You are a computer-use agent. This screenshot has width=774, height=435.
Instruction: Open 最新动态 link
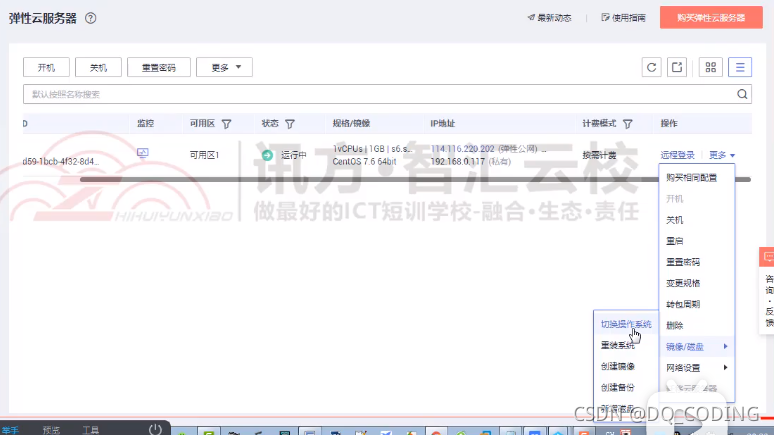(x=549, y=18)
